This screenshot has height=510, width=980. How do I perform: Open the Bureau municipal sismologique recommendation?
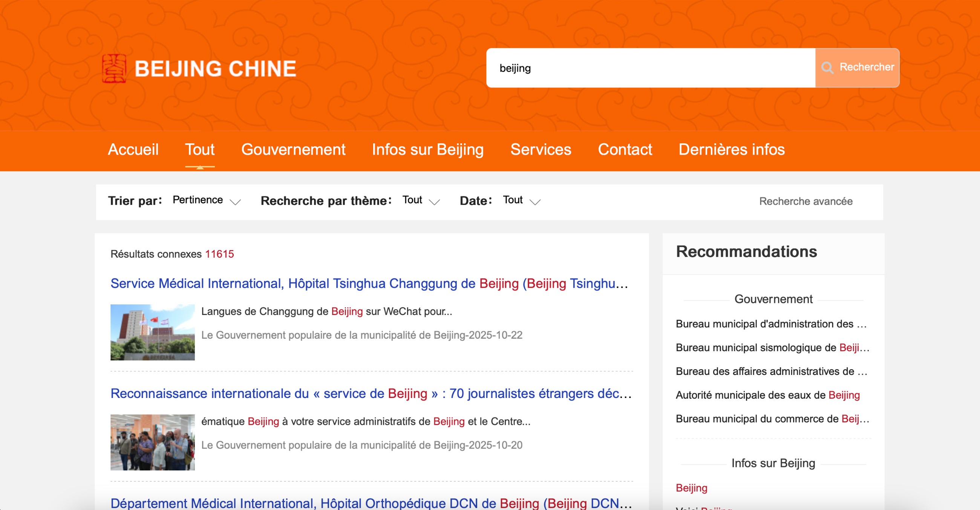pyautogui.click(x=772, y=347)
